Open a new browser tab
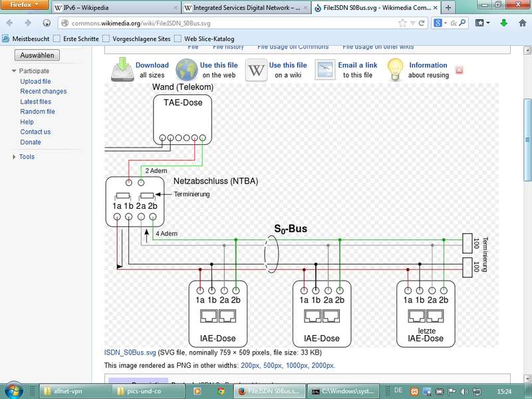This screenshot has width=532, height=399. [448, 8]
